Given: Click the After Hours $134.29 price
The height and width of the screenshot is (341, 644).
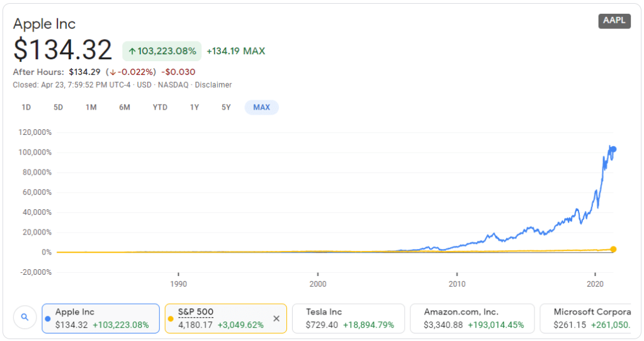Looking at the screenshot, I should click(84, 72).
